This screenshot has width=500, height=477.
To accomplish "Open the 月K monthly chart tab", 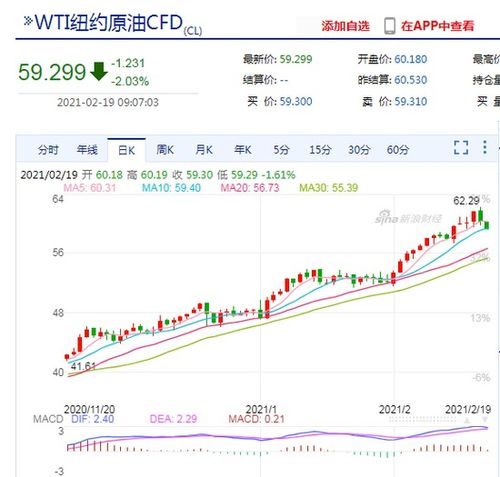I will [x=204, y=150].
